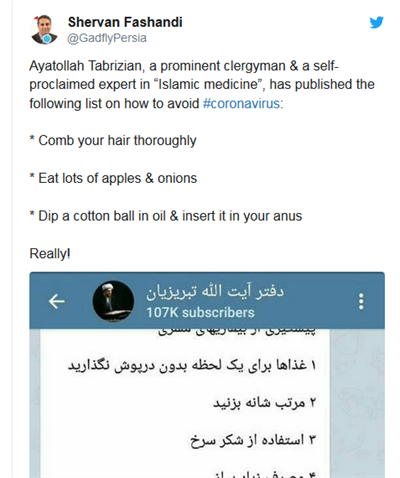
Task: Open the #coronavirus hashtag link
Action: (x=241, y=103)
